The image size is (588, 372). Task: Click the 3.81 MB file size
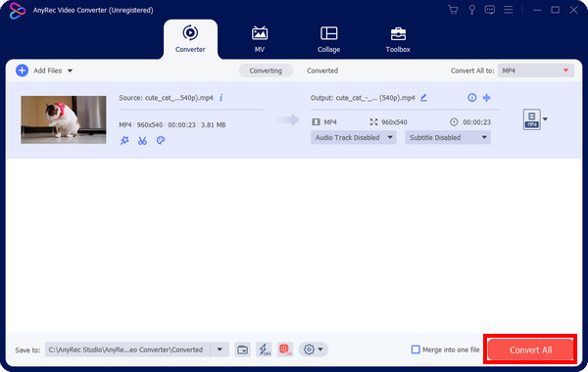click(213, 124)
